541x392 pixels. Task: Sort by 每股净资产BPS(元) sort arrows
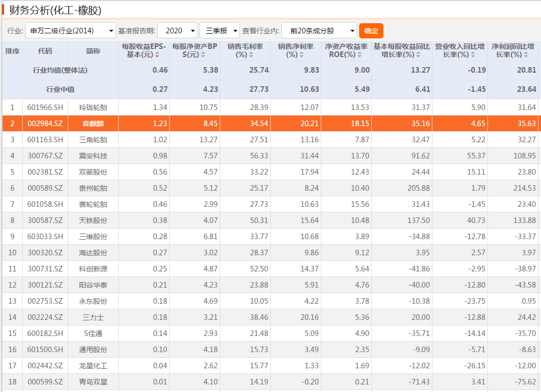pyautogui.click(x=203, y=55)
